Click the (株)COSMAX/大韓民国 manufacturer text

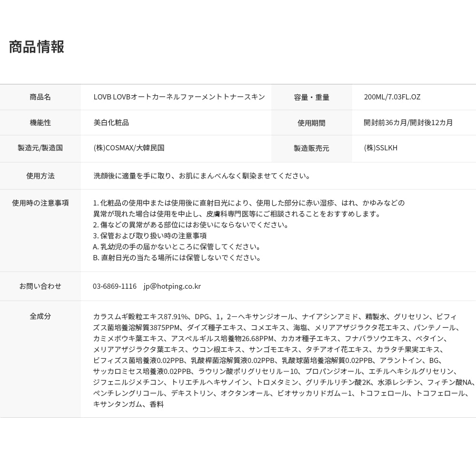[x=129, y=148]
